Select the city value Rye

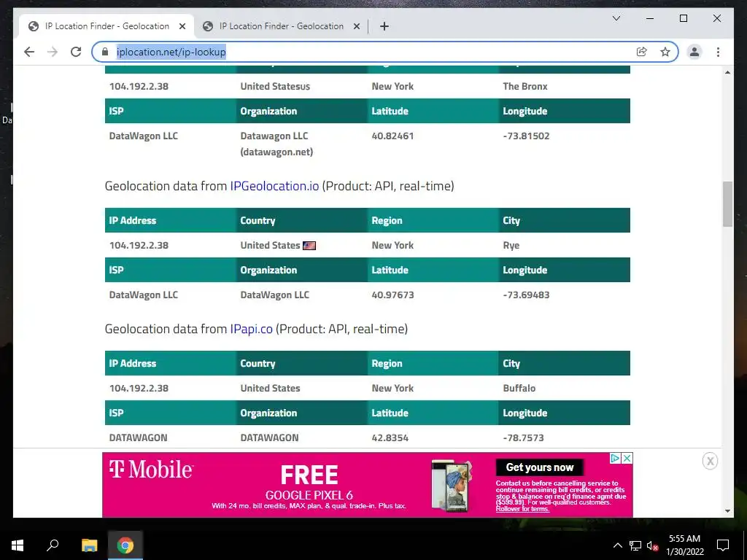[x=511, y=245]
